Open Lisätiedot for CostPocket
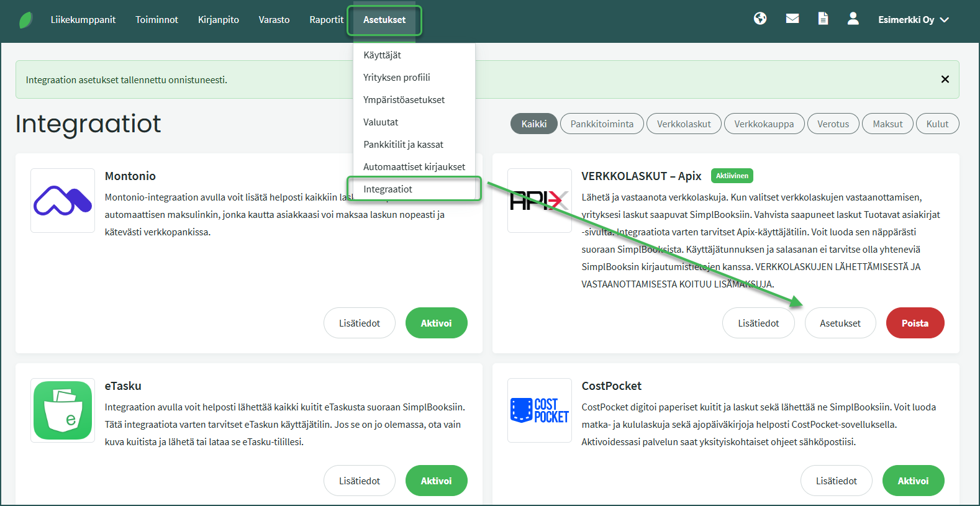This screenshot has height=506, width=980. 836,481
